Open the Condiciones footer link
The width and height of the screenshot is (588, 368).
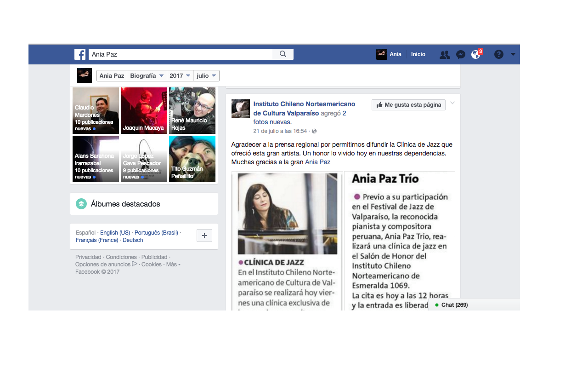coord(121,257)
